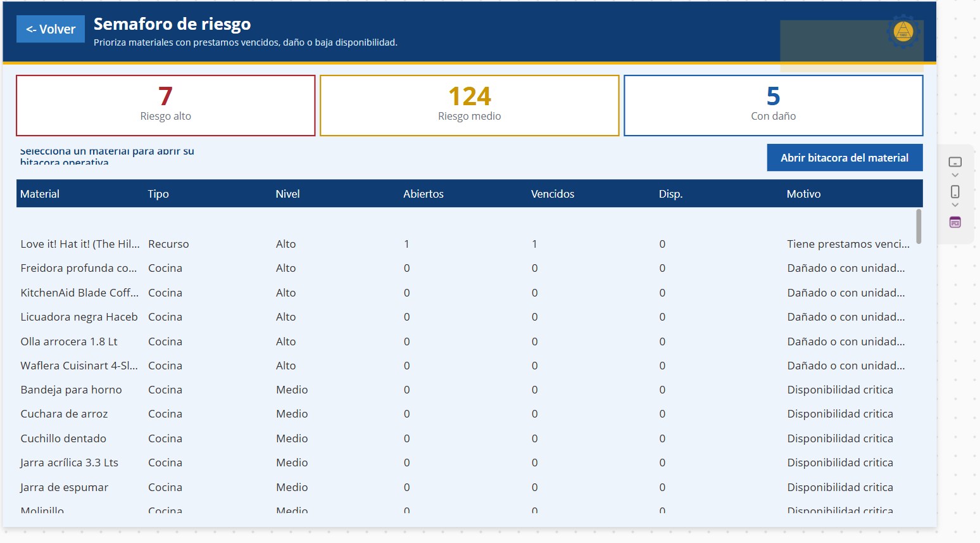
Task: Click the gear-shaped institution logo
Action: click(x=903, y=32)
